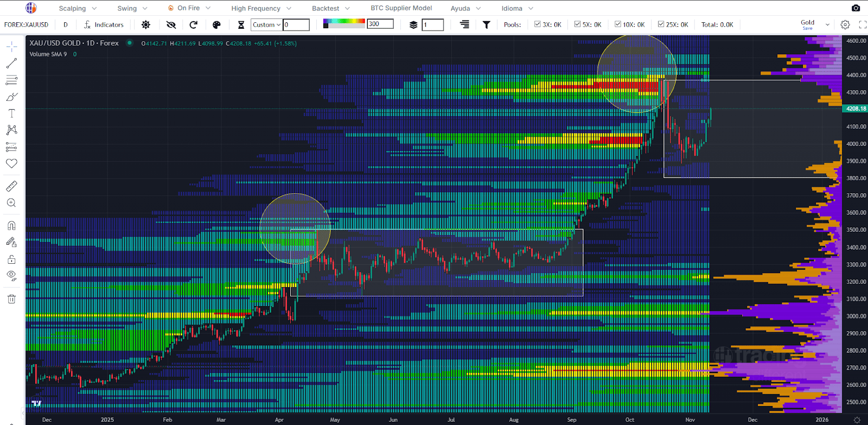Activate the zoom-in tool
Viewport: 868px width, 425px height.
point(11,203)
